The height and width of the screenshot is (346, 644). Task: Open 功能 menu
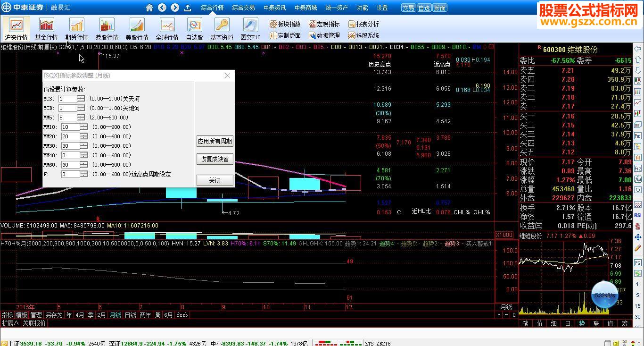pos(362,8)
